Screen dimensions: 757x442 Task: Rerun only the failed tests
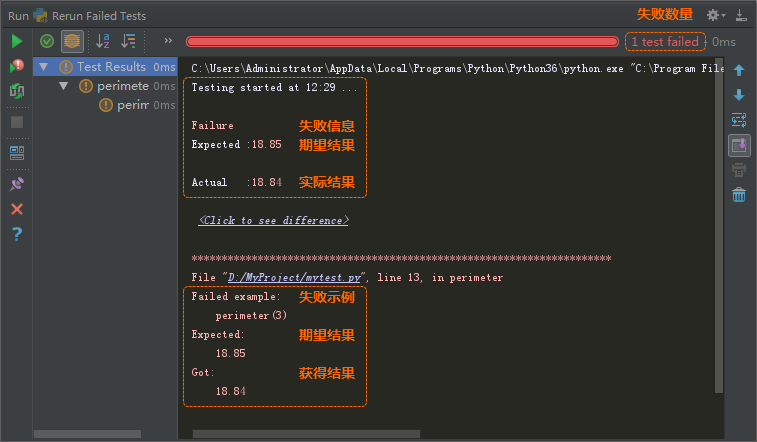click(17, 66)
